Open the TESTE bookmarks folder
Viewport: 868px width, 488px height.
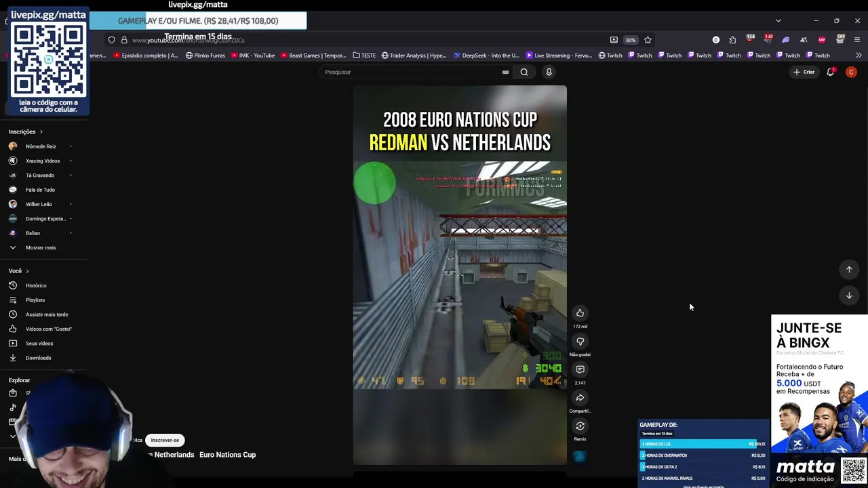click(x=365, y=56)
